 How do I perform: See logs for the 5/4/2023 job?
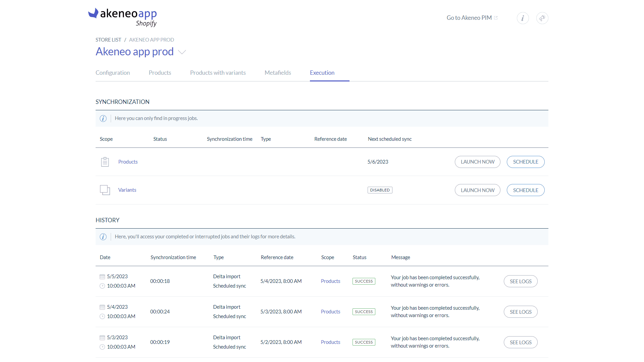coord(521,312)
